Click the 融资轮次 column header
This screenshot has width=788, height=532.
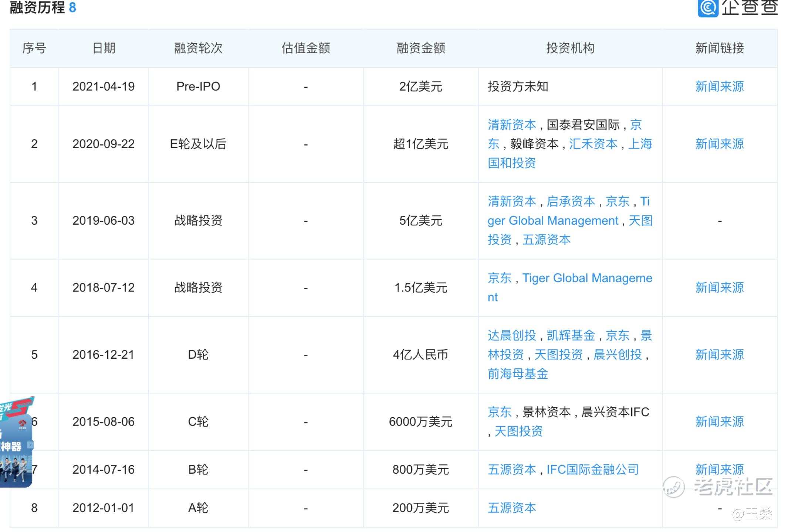tap(198, 48)
